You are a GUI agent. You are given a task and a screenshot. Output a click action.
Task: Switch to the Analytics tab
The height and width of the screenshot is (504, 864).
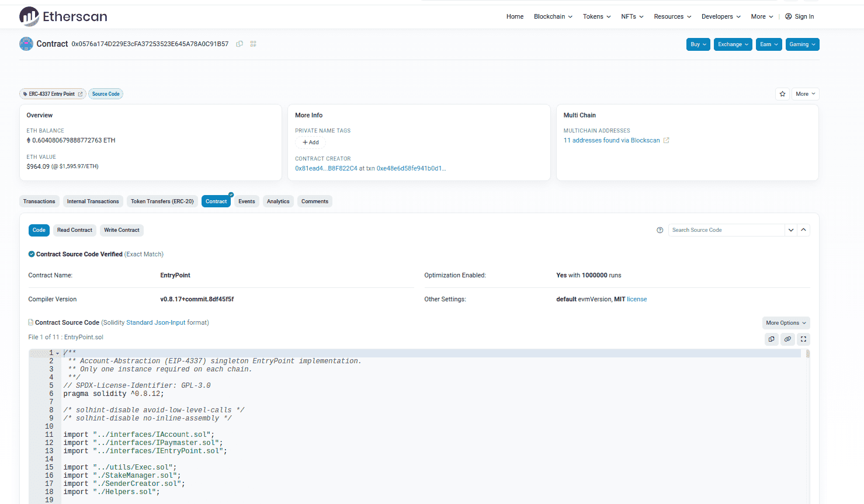tap(278, 201)
